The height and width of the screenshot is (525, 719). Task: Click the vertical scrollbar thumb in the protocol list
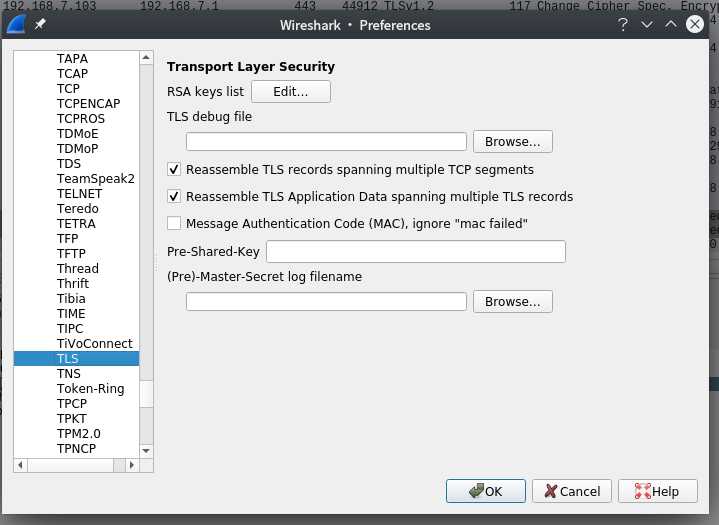(x=146, y=393)
